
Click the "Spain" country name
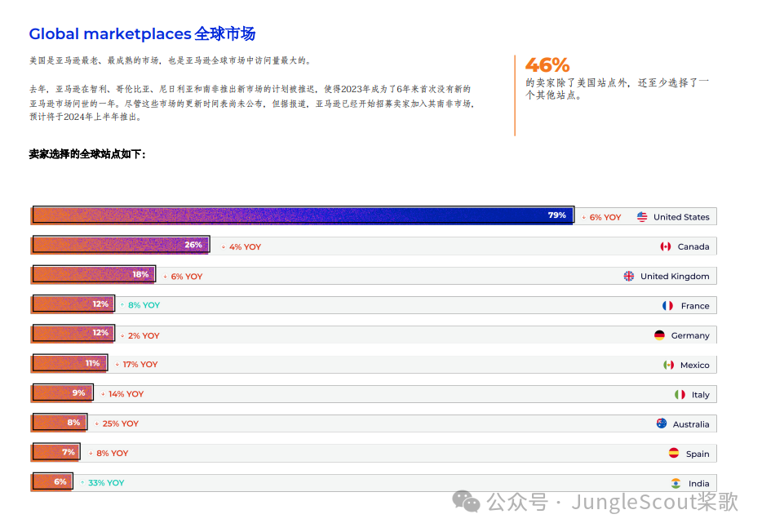698,454
